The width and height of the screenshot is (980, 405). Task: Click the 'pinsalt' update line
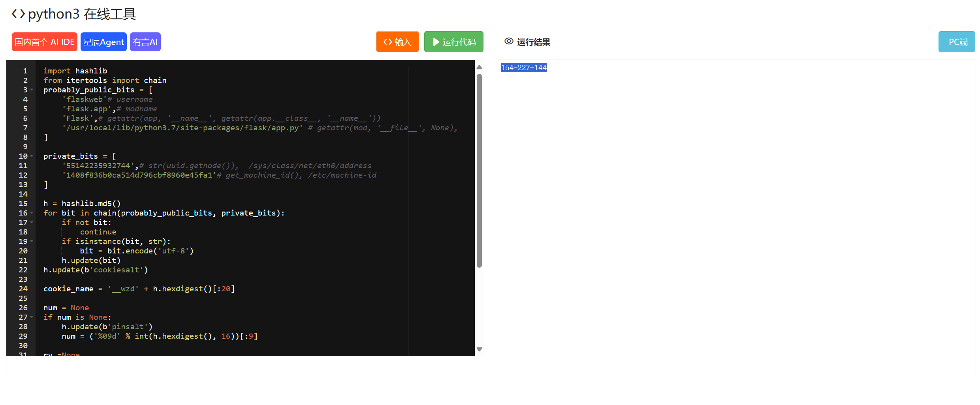click(107, 327)
